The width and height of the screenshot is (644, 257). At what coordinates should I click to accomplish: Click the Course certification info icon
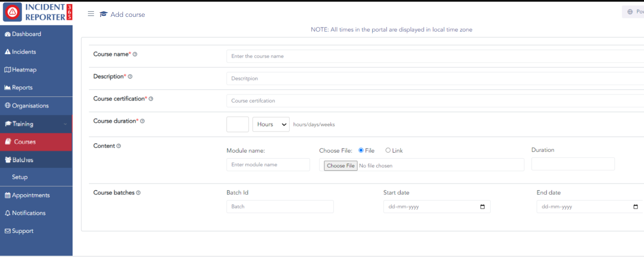(151, 99)
